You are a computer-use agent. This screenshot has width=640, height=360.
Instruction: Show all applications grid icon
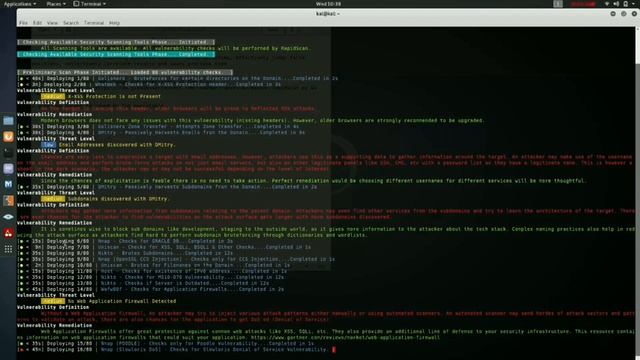[x=8, y=249]
